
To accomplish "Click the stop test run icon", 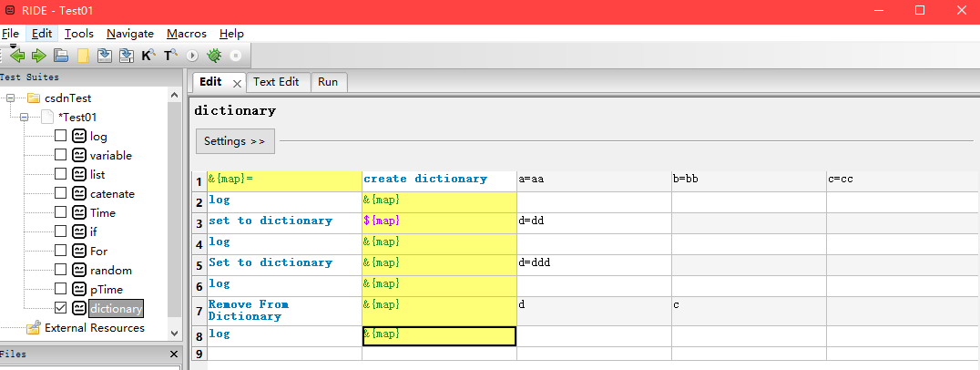I will (236, 56).
